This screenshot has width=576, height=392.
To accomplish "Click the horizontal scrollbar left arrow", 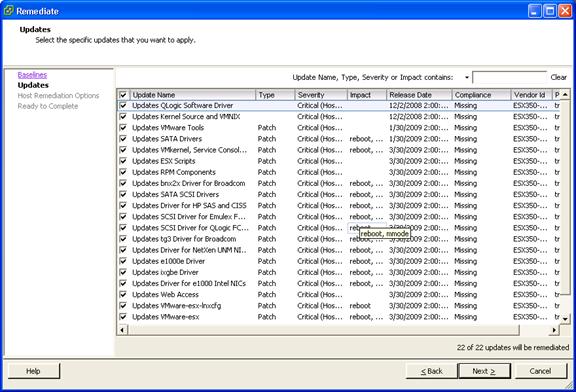I will point(122,330).
